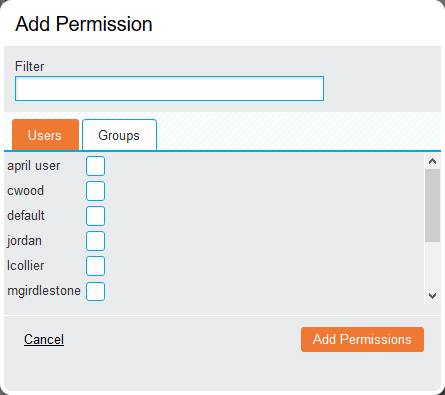The height and width of the screenshot is (395, 445).
Task: Click the 'april user' name label
Action: coord(34,166)
